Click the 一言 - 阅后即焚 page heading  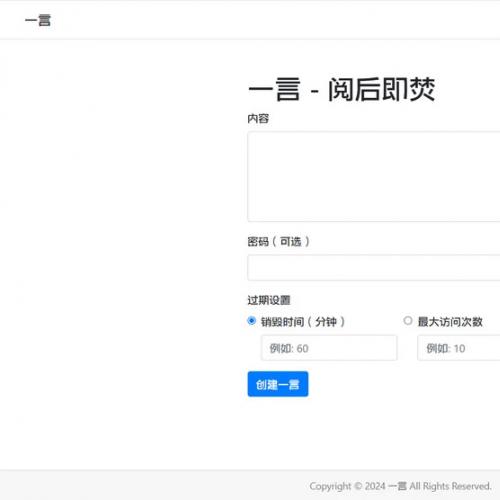point(342,89)
